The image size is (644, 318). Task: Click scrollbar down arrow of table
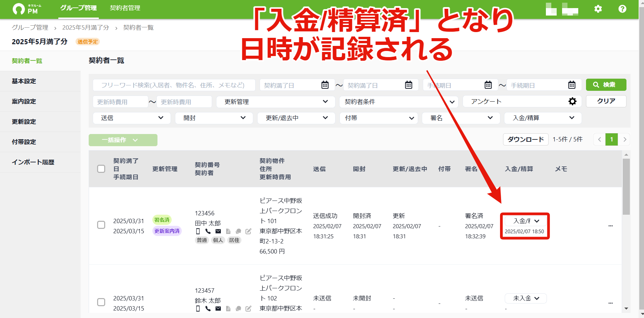(626, 309)
